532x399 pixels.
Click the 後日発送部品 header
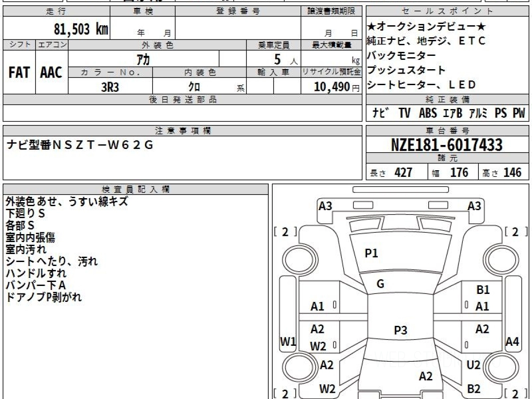coord(182,100)
